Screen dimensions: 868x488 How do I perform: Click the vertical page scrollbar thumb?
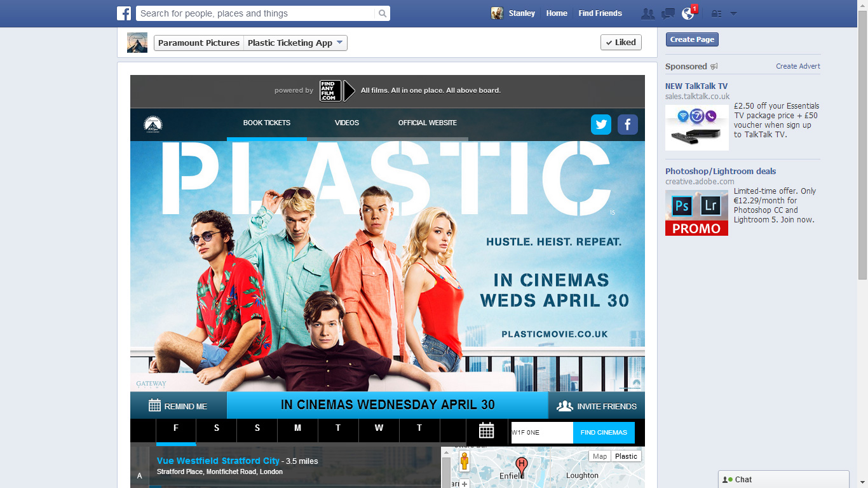(862, 145)
